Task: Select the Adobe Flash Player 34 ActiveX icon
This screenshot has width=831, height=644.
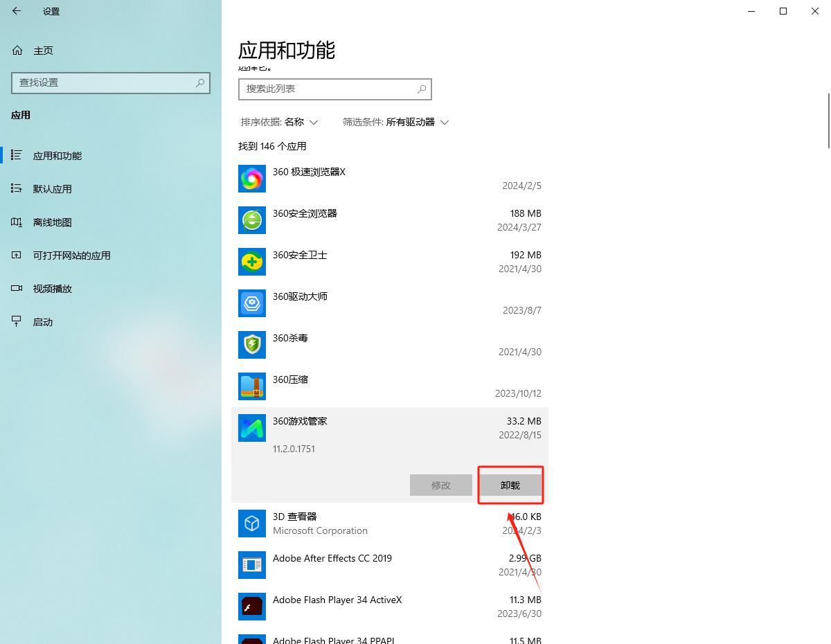Action: pyautogui.click(x=251, y=607)
